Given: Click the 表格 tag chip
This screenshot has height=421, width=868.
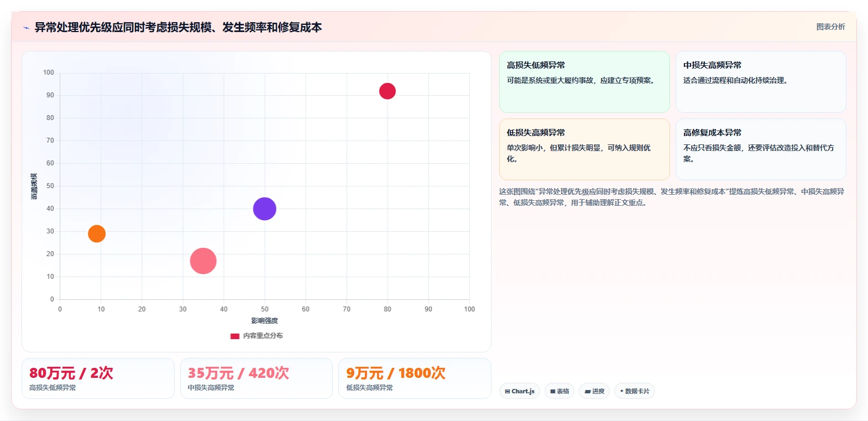Looking at the screenshot, I should click(560, 391).
